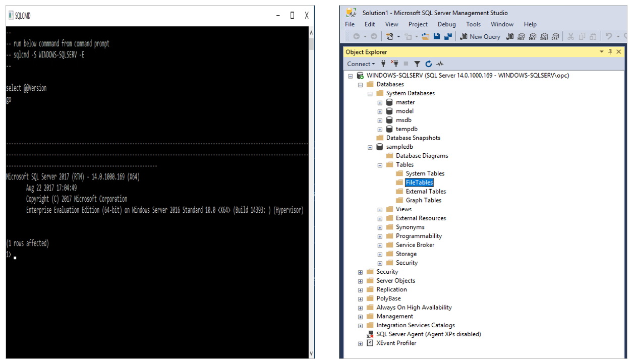Click the Disconnect plug icon with red X

click(x=395, y=64)
